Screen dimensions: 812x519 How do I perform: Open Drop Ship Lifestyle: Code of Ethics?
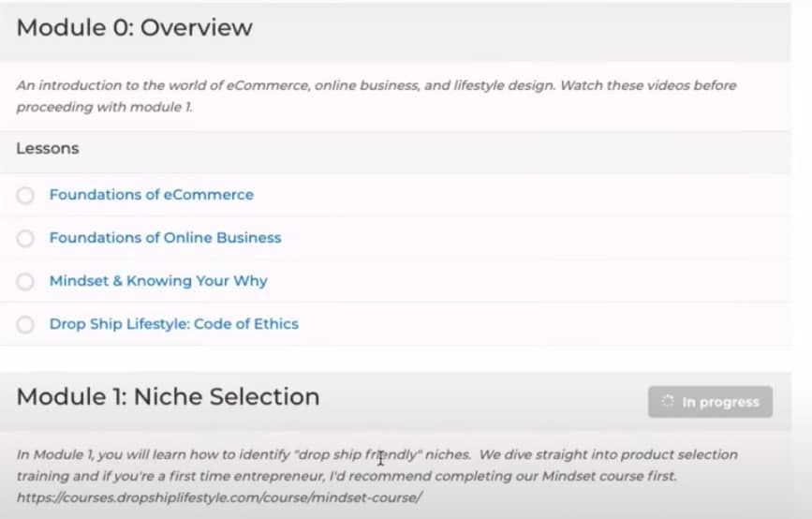click(x=173, y=324)
